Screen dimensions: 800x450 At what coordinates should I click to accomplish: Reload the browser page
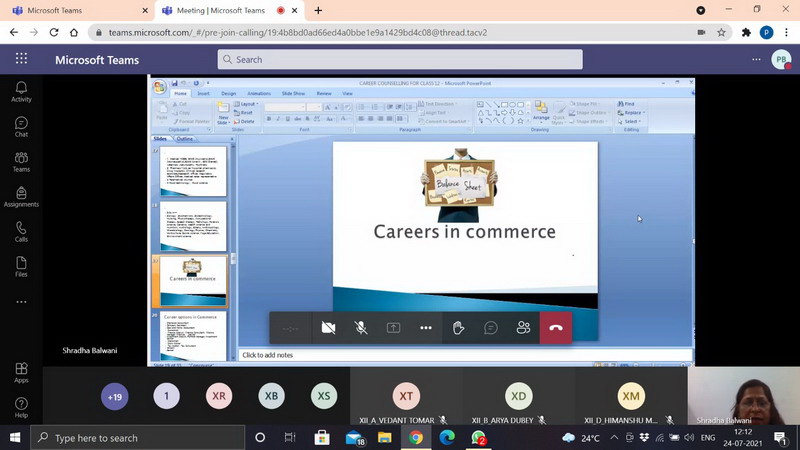[x=54, y=32]
